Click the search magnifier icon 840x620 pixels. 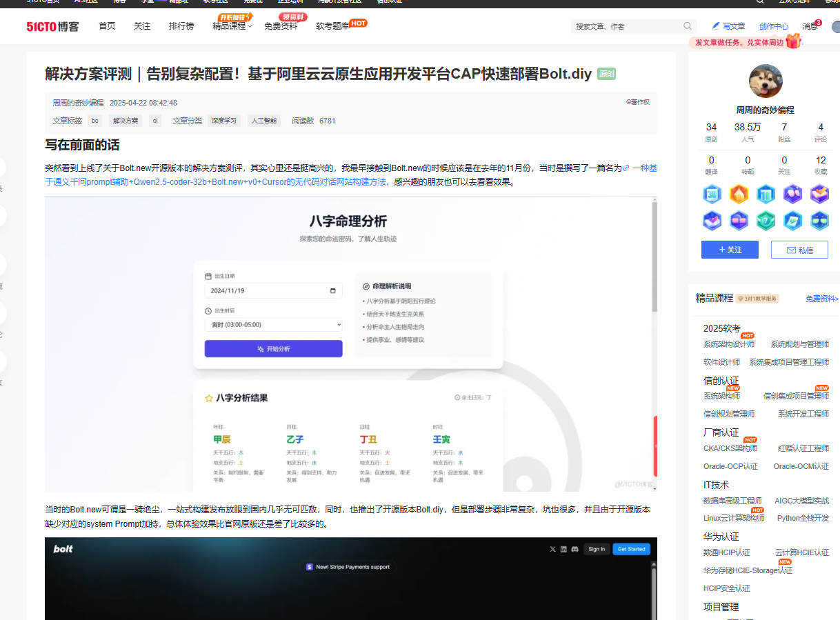coord(688,26)
